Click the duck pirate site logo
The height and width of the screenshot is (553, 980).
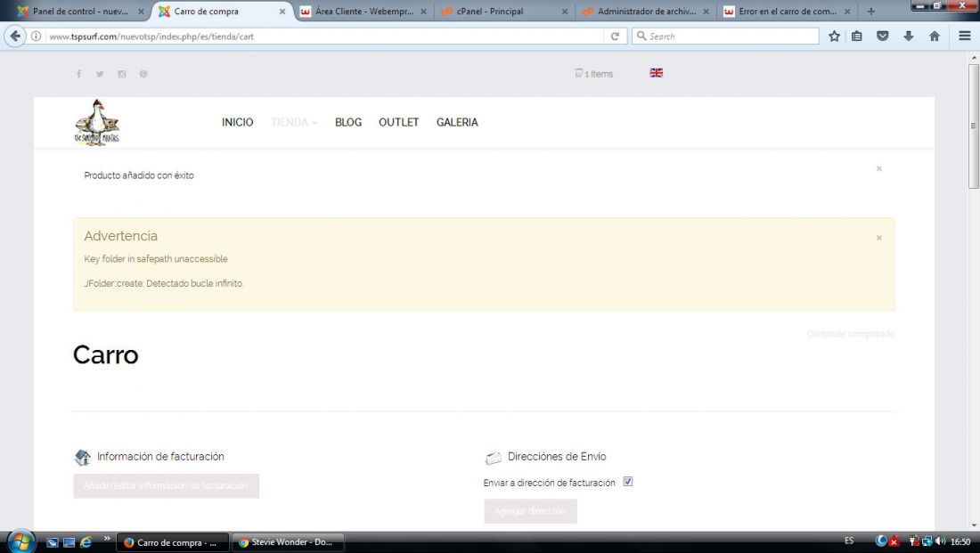click(97, 123)
